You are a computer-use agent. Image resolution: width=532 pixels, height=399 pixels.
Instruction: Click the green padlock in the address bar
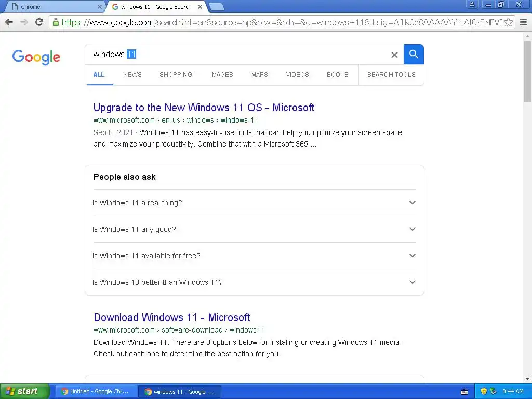click(x=56, y=22)
